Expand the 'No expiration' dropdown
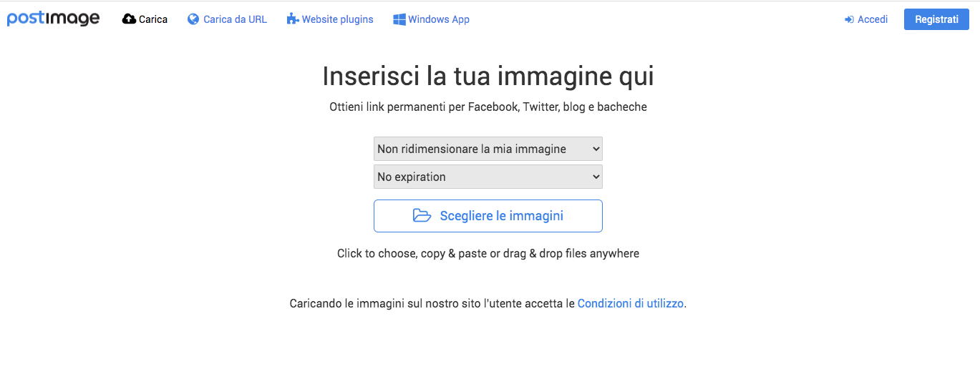 coord(488,177)
